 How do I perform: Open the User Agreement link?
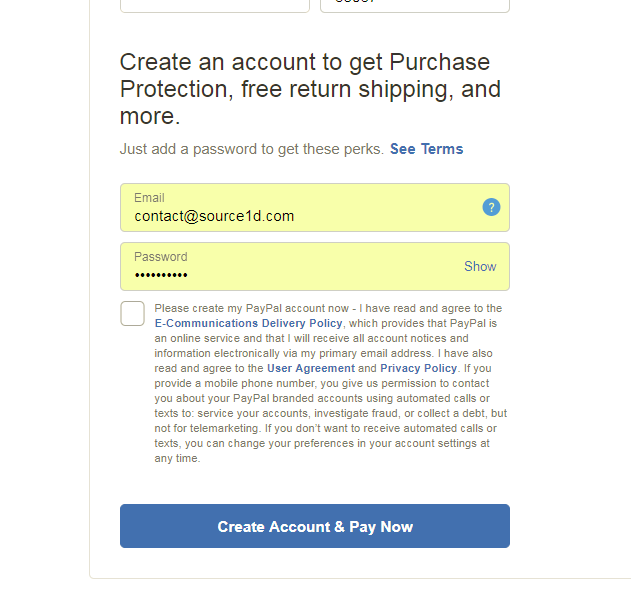(311, 369)
